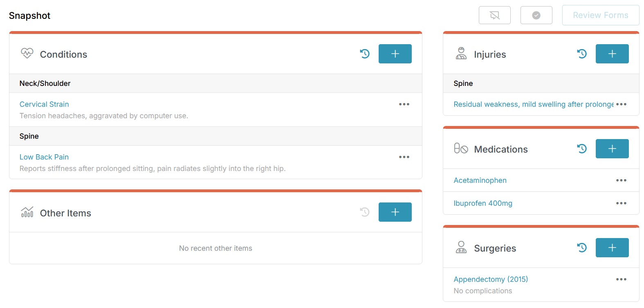View Injuries history icon
Screen dimensions: 644x308
(582, 54)
